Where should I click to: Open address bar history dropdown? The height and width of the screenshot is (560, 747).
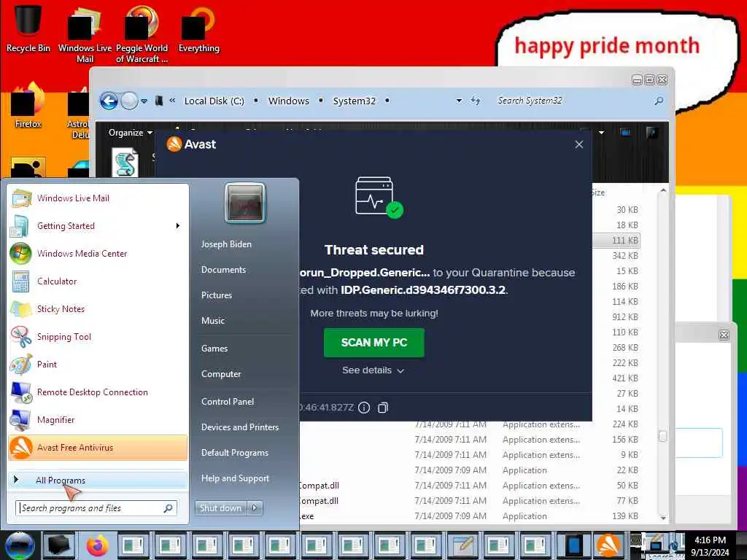[459, 101]
